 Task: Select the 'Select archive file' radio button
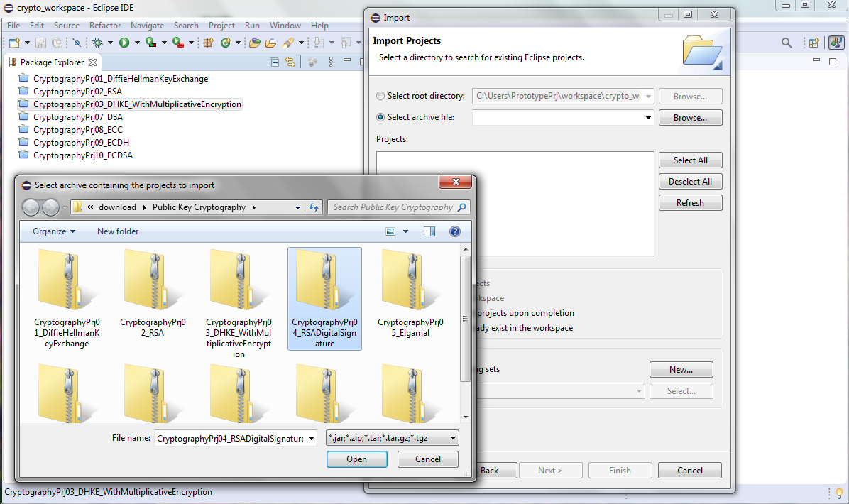click(x=380, y=117)
